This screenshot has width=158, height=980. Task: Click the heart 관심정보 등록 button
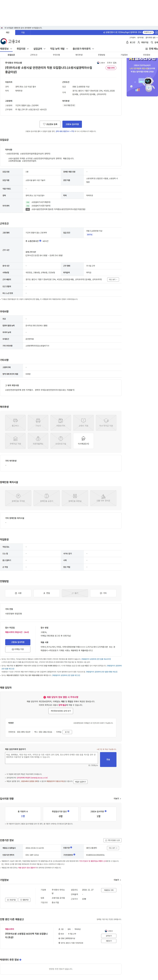50,124
